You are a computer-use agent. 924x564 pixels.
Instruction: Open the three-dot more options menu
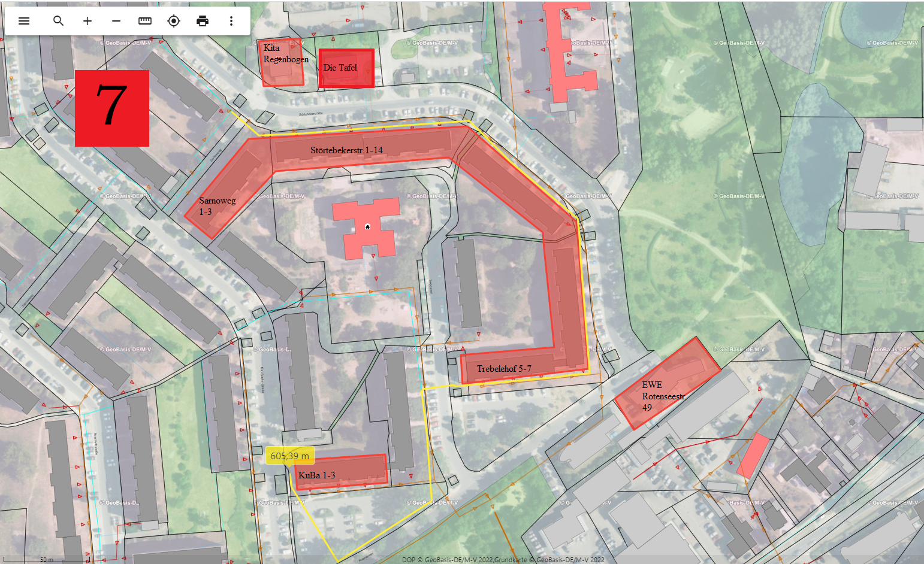[x=231, y=21]
